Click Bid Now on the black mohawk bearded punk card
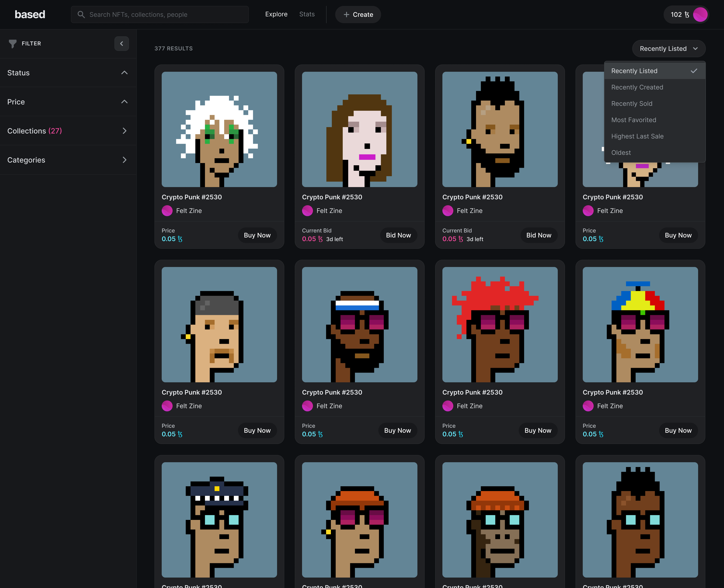Screen dimensions: 724x588 click(x=539, y=235)
